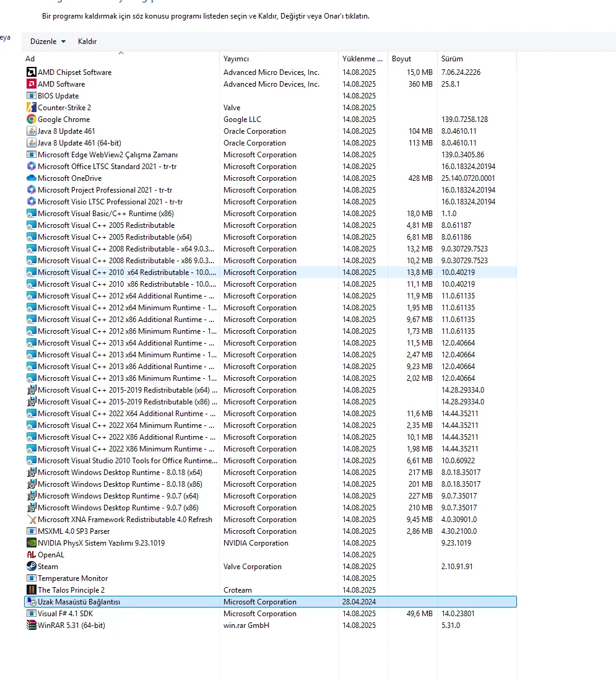This screenshot has height=680, width=616.
Task: Select Java 8 Update 461 row name
Action: [66, 131]
